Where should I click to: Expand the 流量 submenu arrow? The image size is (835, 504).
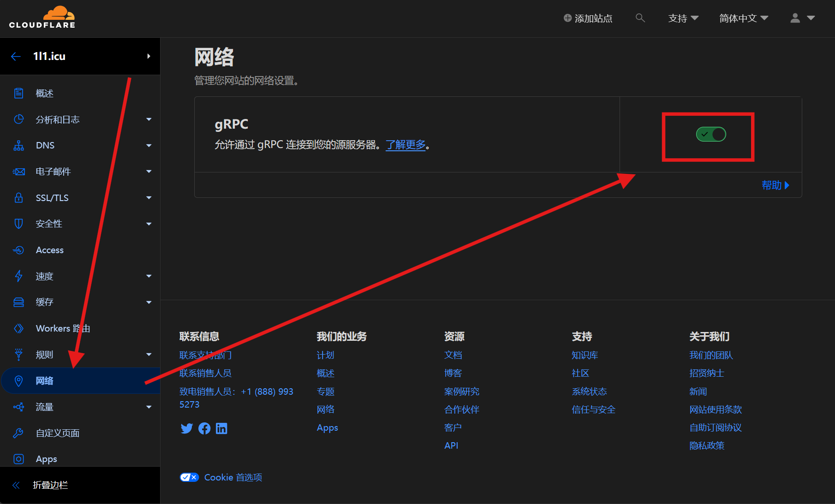coord(149,407)
